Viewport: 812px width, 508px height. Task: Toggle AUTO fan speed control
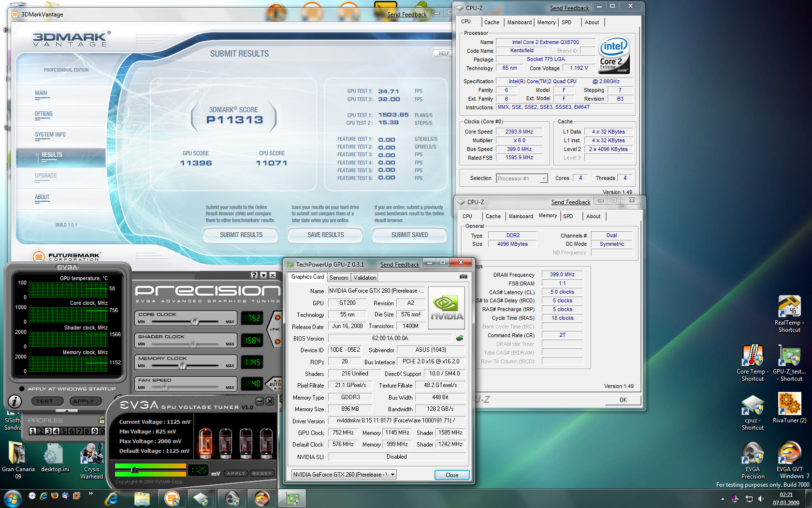pyautogui.click(x=275, y=384)
